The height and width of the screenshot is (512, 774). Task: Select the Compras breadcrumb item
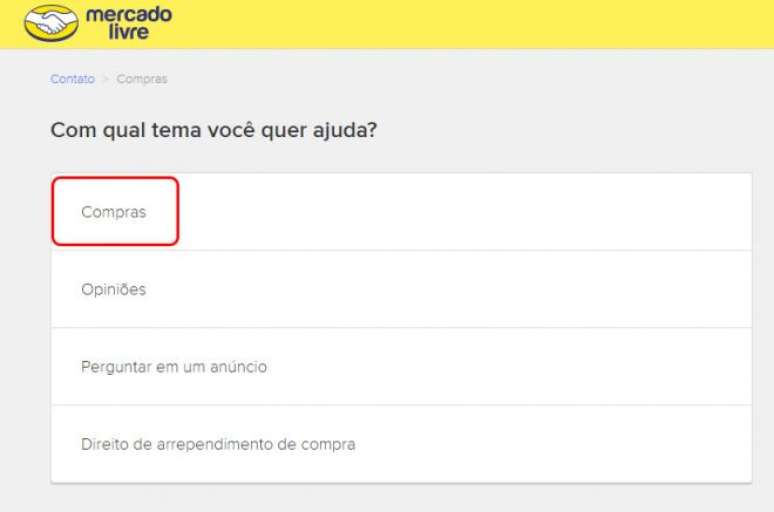(142, 79)
